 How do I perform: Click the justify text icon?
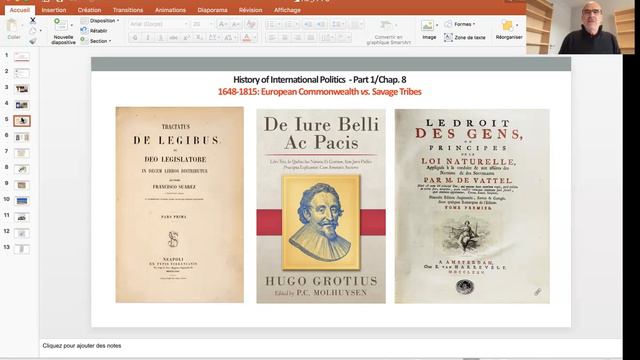click(311, 38)
